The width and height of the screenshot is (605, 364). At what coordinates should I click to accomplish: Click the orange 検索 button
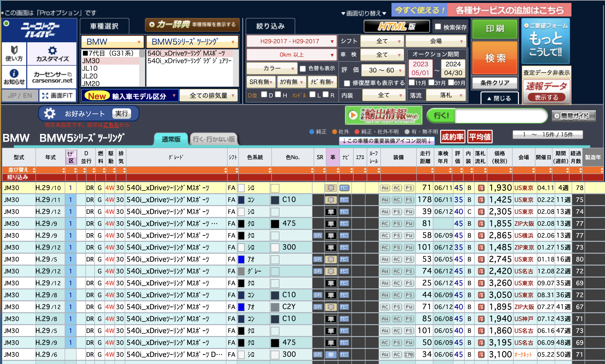pos(495,58)
